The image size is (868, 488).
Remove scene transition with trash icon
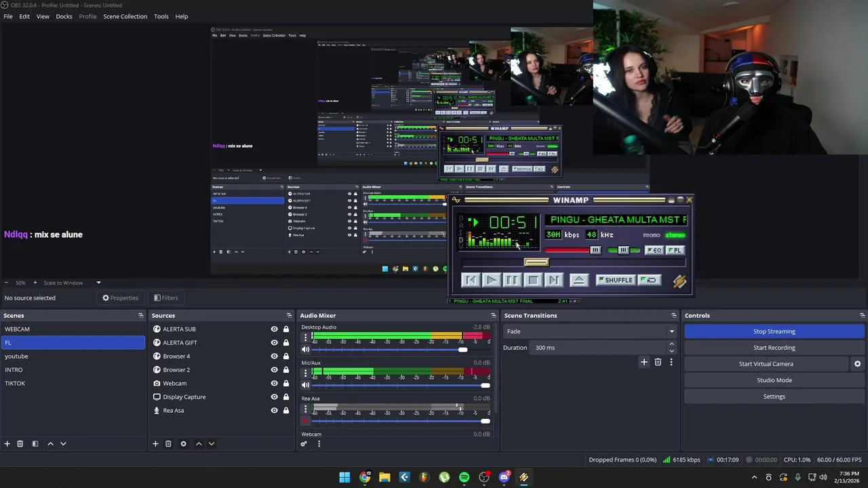point(658,363)
